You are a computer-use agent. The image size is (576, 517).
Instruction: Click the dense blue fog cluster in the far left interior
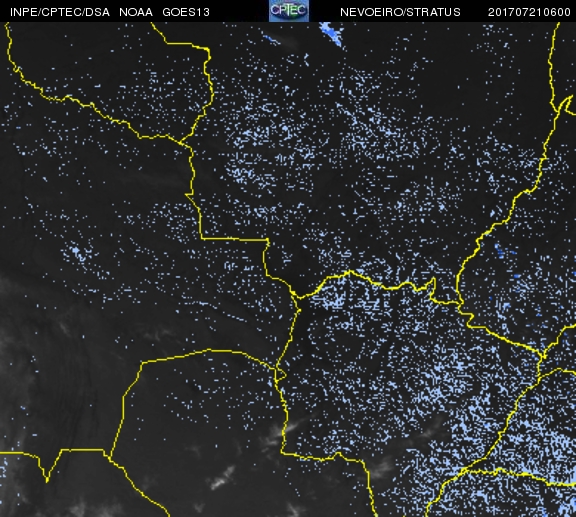click(78, 252)
